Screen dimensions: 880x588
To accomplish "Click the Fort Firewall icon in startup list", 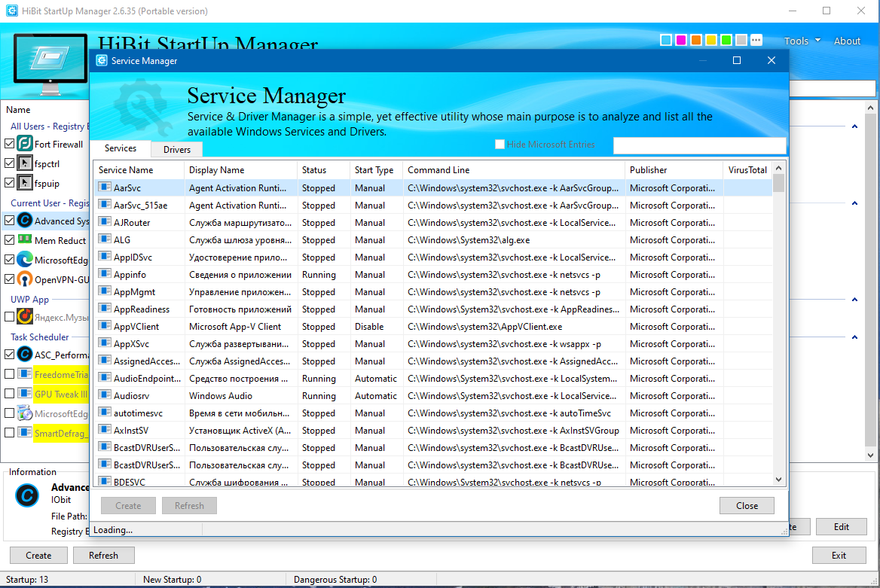I will coord(25,144).
